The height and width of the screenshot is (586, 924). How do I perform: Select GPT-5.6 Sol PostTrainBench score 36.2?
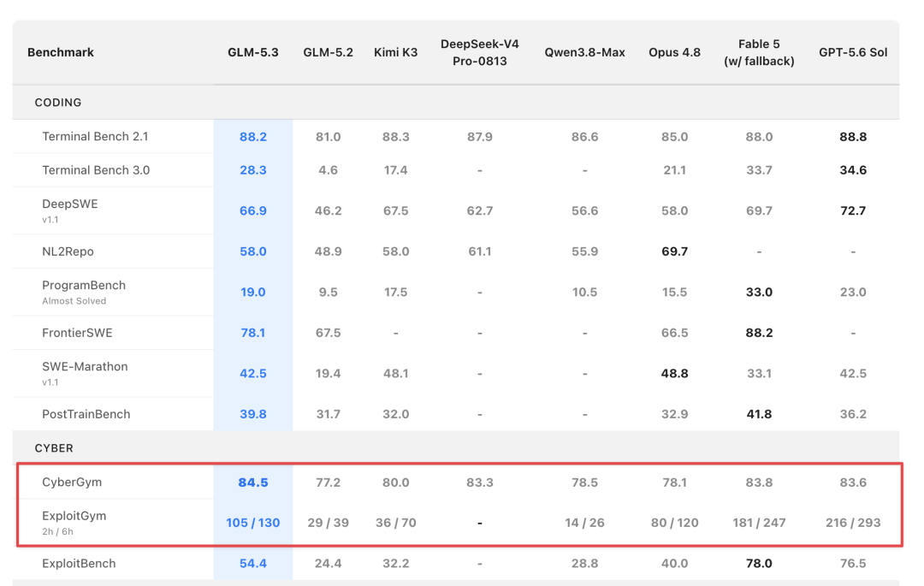(x=853, y=414)
